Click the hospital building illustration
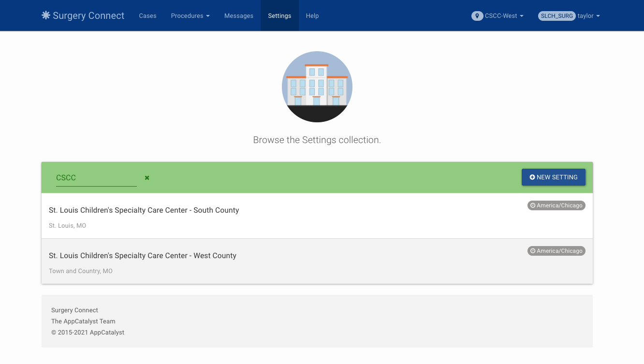The image size is (644, 364). click(317, 87)
